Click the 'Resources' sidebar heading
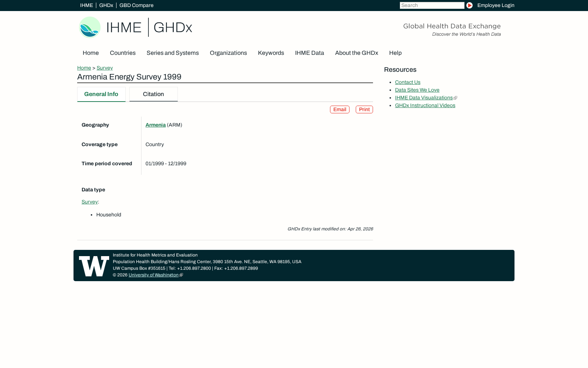588x368 pixels. click(400, 70)
